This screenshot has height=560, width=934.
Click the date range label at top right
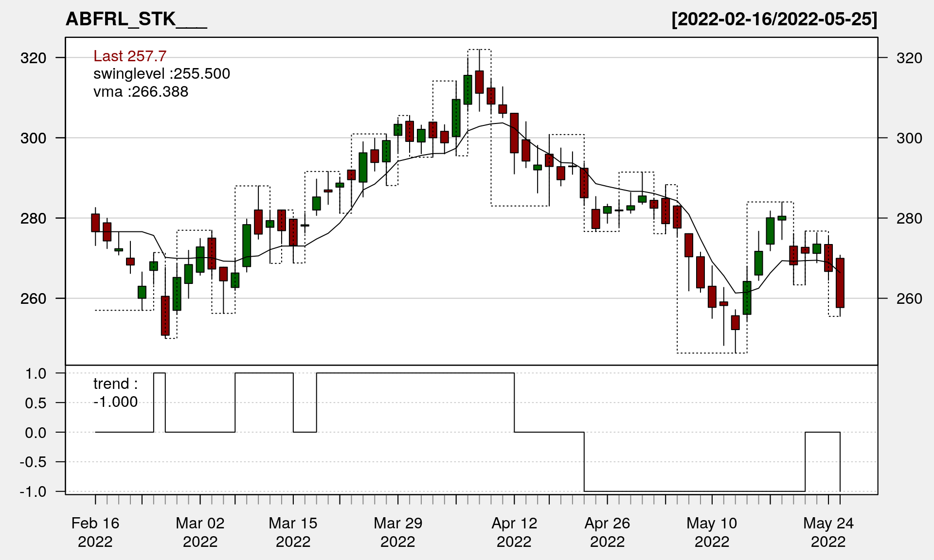[774, 19]
